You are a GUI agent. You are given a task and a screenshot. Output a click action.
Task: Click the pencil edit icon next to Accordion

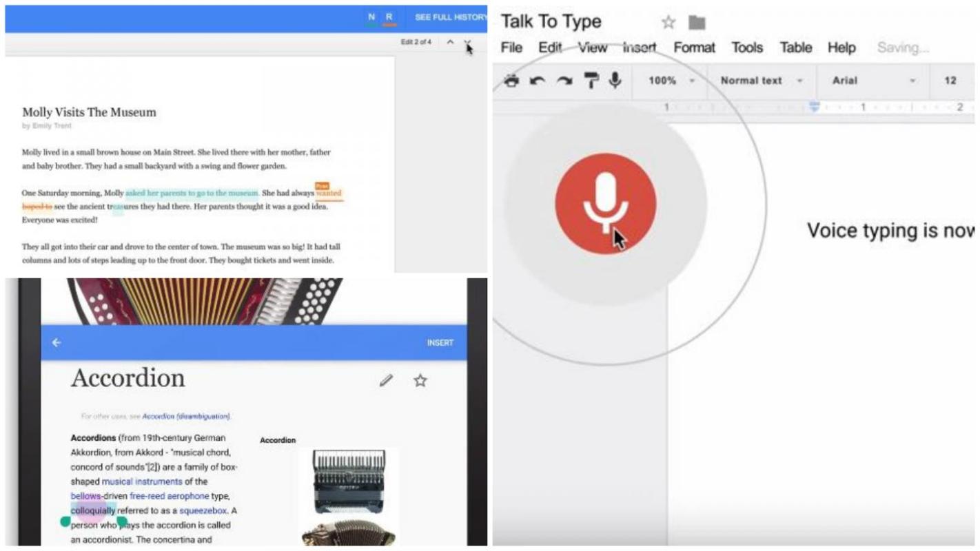(x=386, y=380)
